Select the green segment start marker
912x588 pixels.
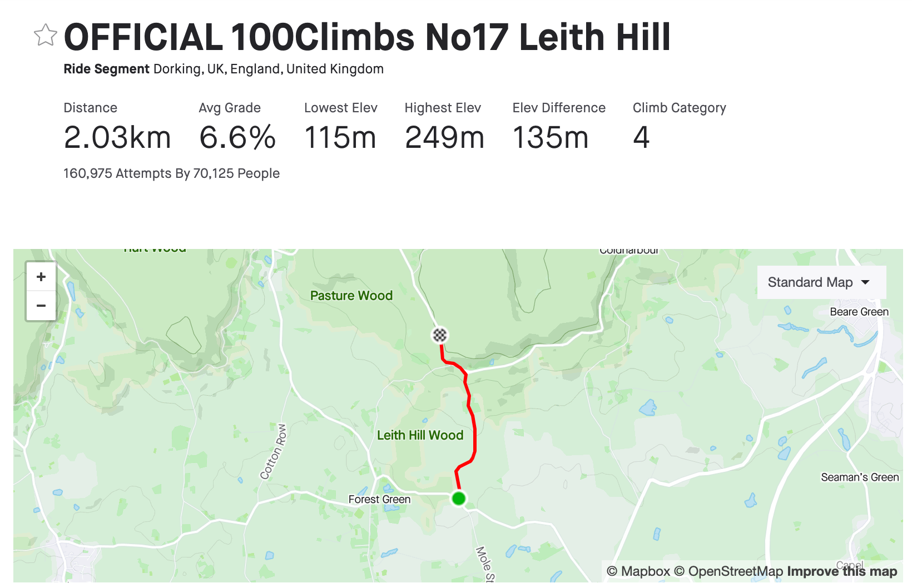(458, 499)
